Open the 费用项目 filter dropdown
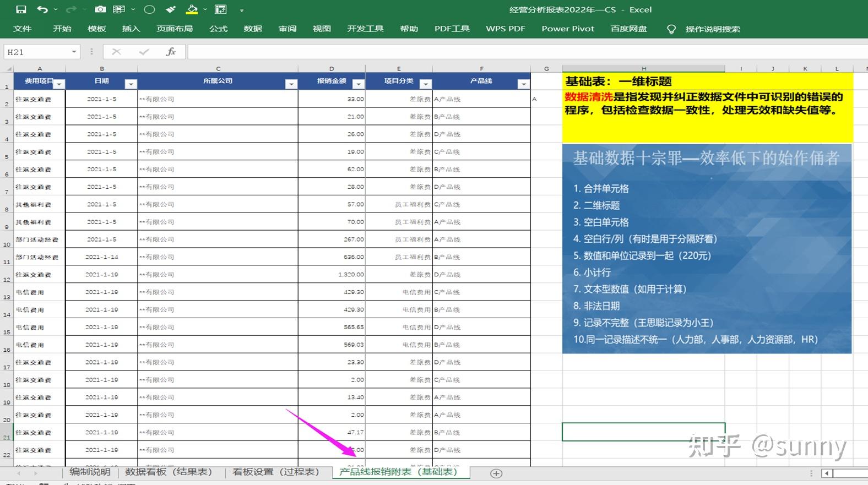 59,84
